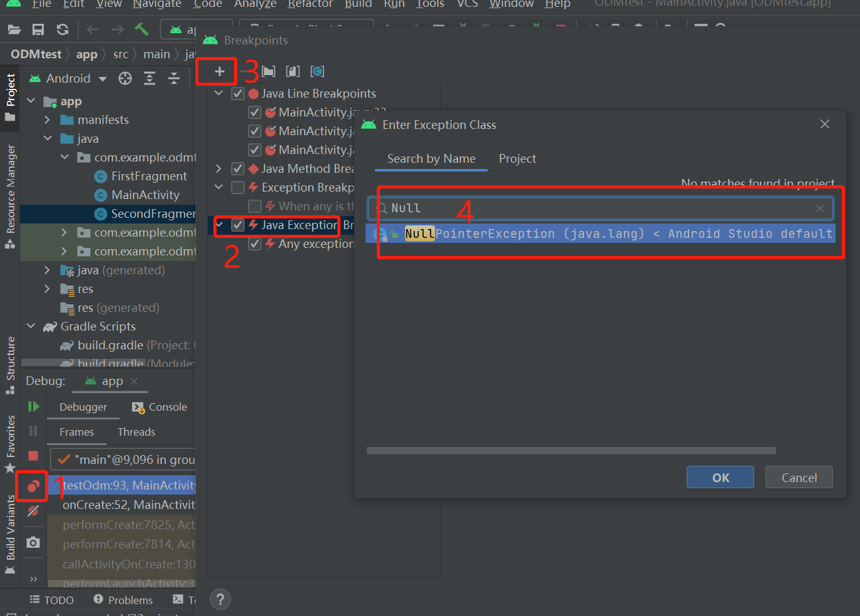Select Threads tab in debugger
The image size is (860, 616).
[x=136, y=432]
